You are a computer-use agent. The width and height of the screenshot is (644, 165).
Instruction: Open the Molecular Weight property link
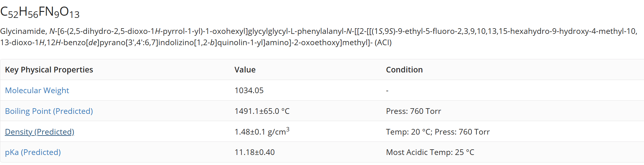click(x=37, y=90)
